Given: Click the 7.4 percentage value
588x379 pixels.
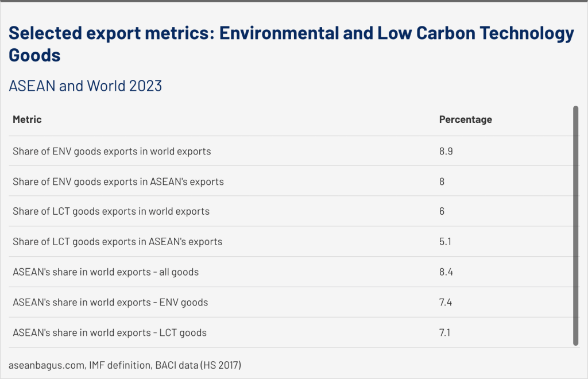Looking at the screenshot, I should pyautogui.click(x=446, y=302).
